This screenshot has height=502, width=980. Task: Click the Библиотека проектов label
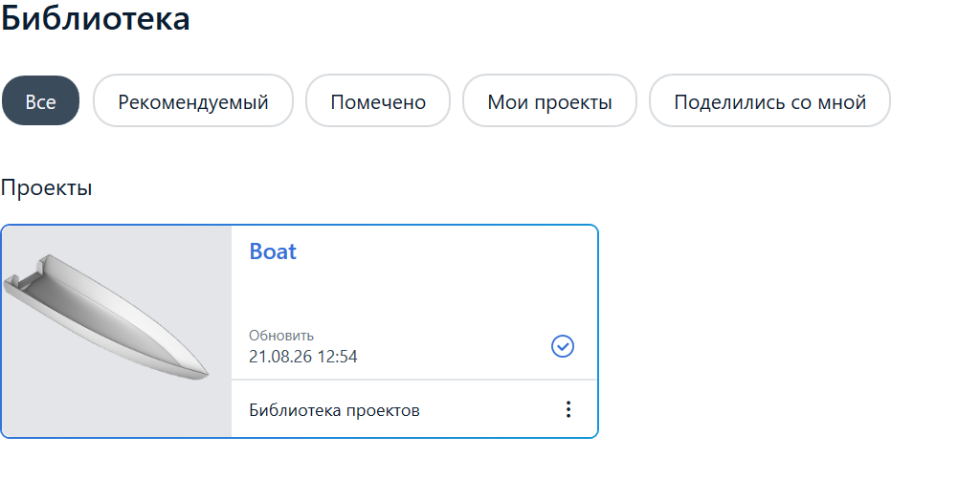[334, 410]
